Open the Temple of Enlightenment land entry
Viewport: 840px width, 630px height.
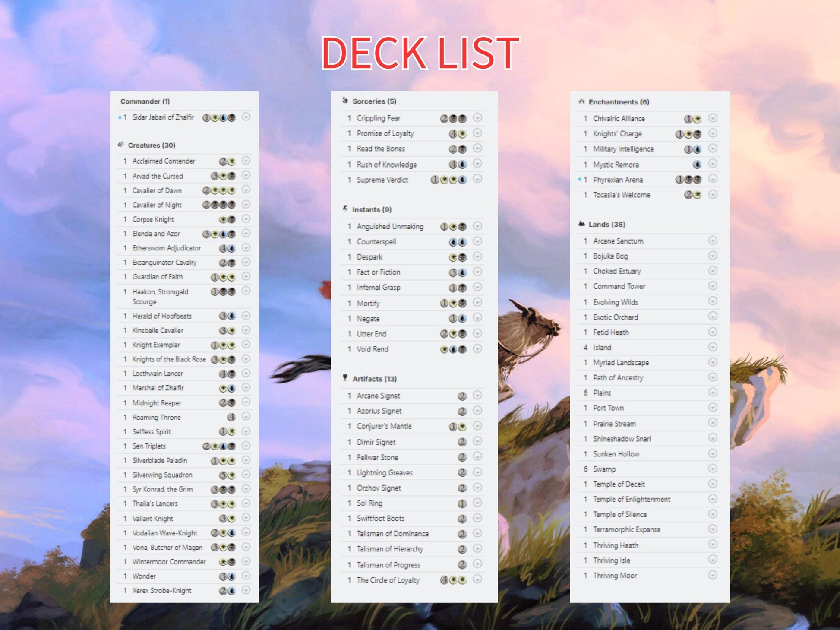tap(631, 499)
